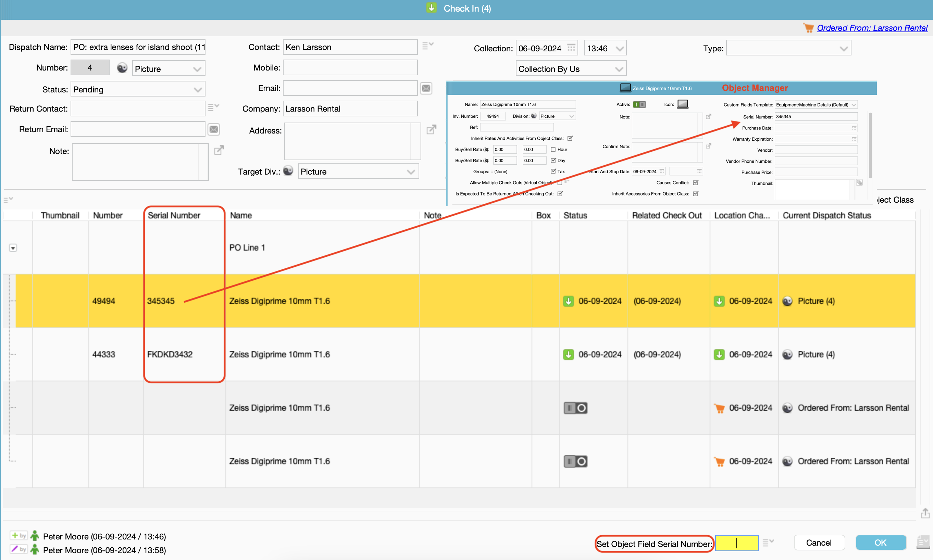Open Note field in expanded editor
This screenshot has width=933, height=560.
pyautogui.click(x=219, y=150)
